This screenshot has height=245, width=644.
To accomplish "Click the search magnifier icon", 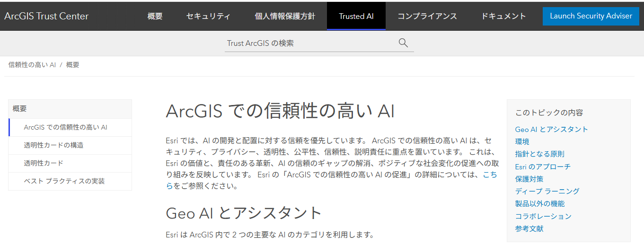I will pyautogui.click(x=403, y=43).
